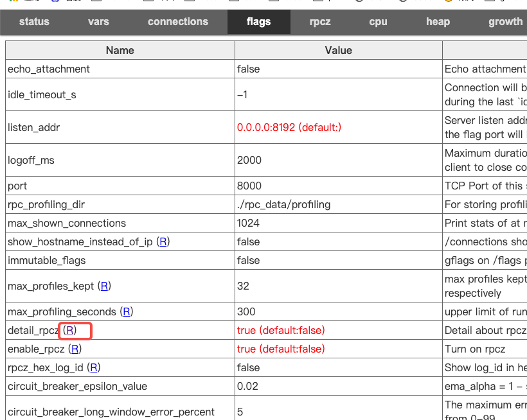Open R link for max_profiles_kept
Screen dimensions: 527x420
pos(104,286)
